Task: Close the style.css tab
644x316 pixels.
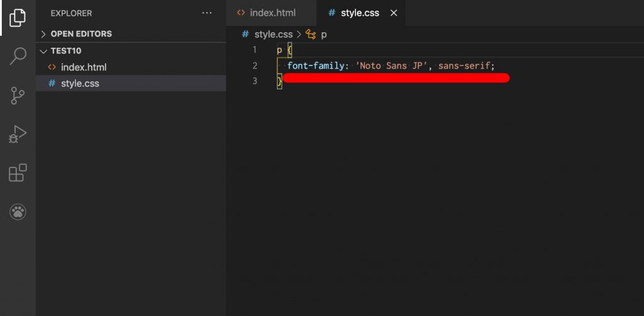Action: tap(394, 13)
